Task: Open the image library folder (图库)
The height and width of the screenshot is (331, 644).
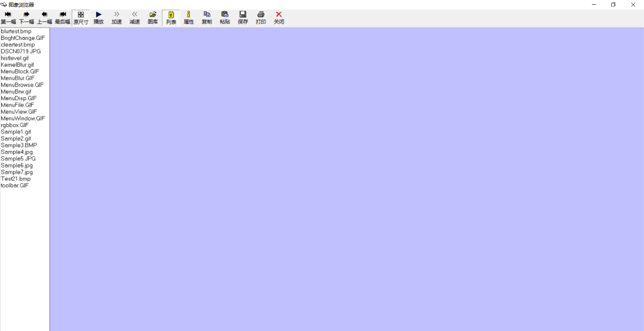Action: click(x=153, y=17)
